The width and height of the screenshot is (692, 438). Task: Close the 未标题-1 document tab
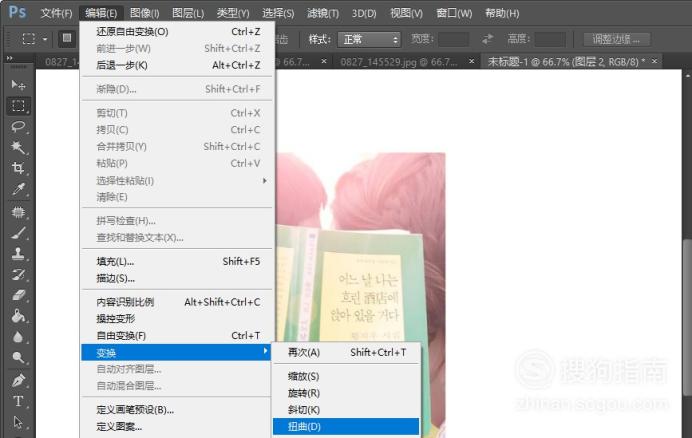(x=654, y=61)
